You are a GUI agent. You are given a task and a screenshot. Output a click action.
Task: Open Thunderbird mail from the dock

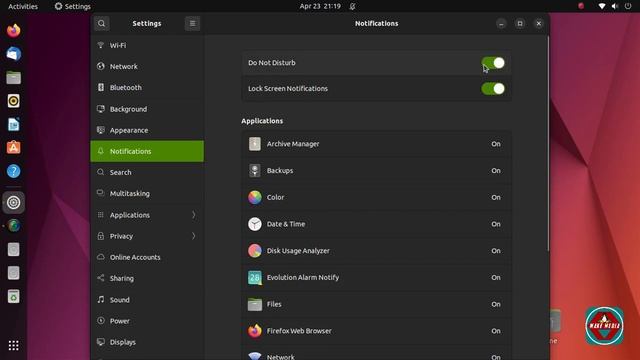click(x=13, y=54)
